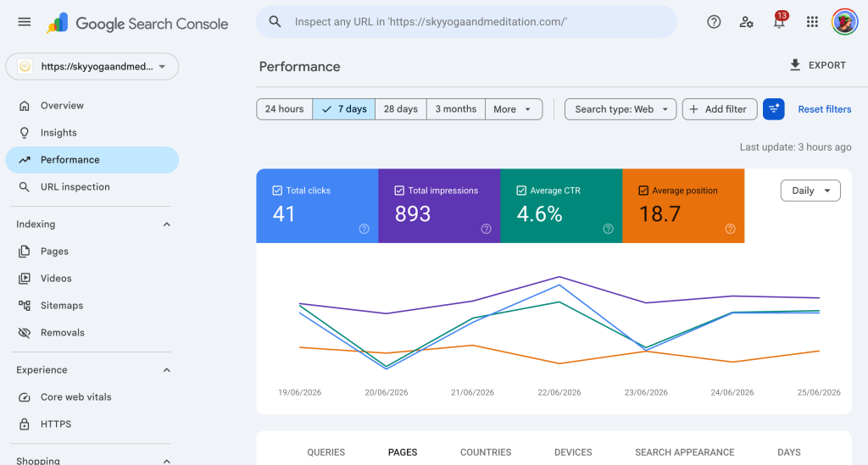This screenshot has width=868, height=465.
Task: Click the property favicon in selector
Action: (x=25, y=66)
